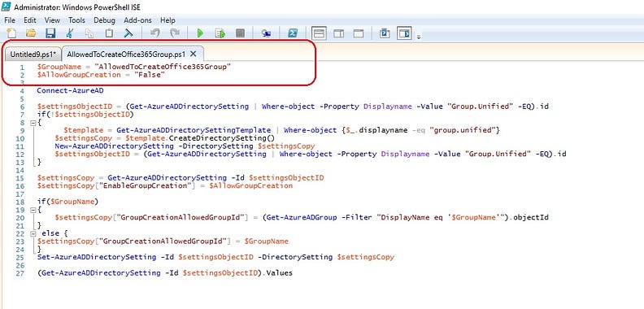The width and height of the screenshot is (644, 309).
Task: Click the Stop Operation square icon
Action: (240, 33)
